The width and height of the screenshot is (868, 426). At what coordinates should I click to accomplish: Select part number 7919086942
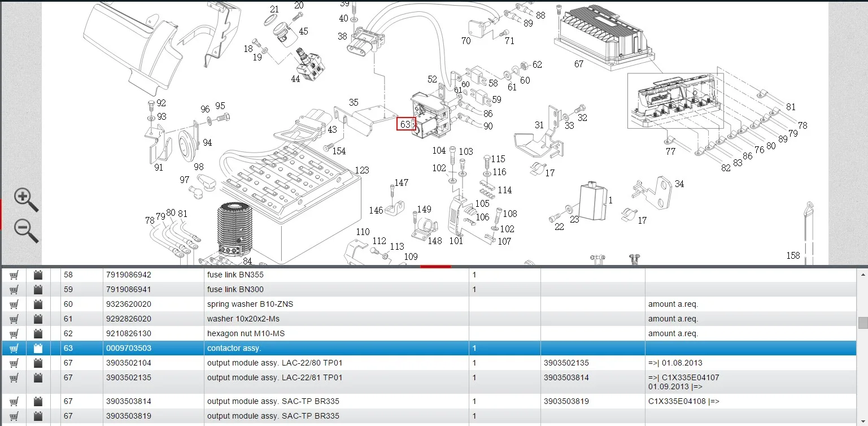[129, 275]
